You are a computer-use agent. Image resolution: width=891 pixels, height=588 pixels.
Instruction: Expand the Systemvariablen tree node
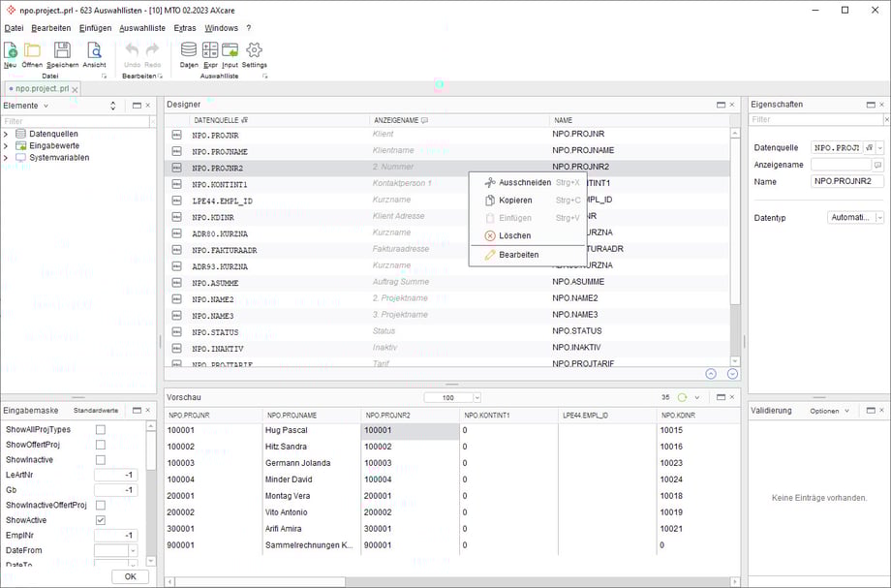click(x=6, y=158)
